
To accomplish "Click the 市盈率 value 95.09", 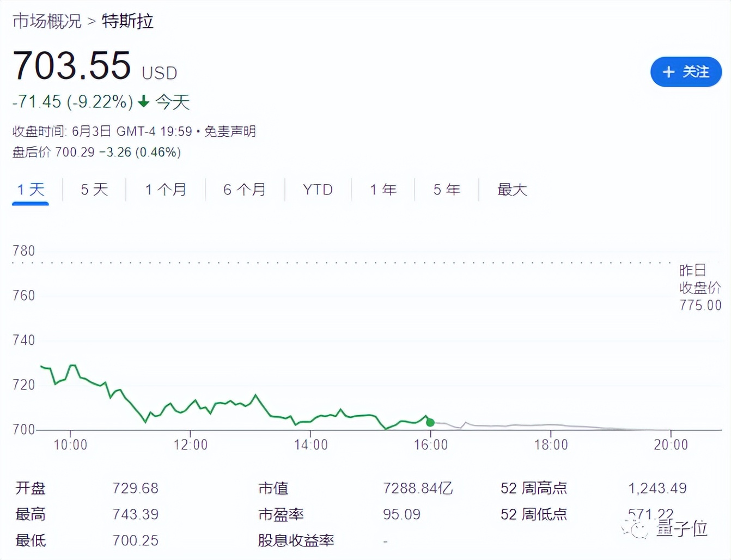I will coord(401,514).
